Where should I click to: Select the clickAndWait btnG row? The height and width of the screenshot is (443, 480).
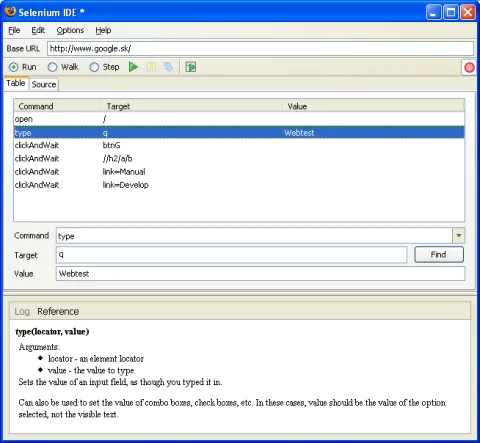coord(239,145)
